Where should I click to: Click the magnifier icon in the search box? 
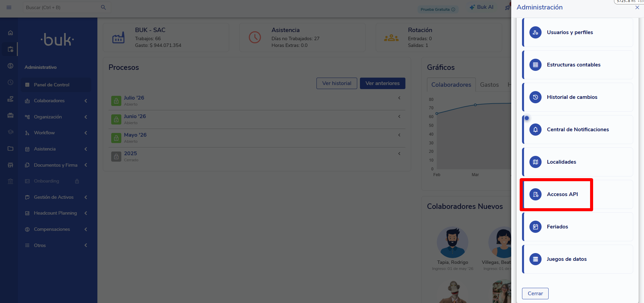[x=103, y=7]
